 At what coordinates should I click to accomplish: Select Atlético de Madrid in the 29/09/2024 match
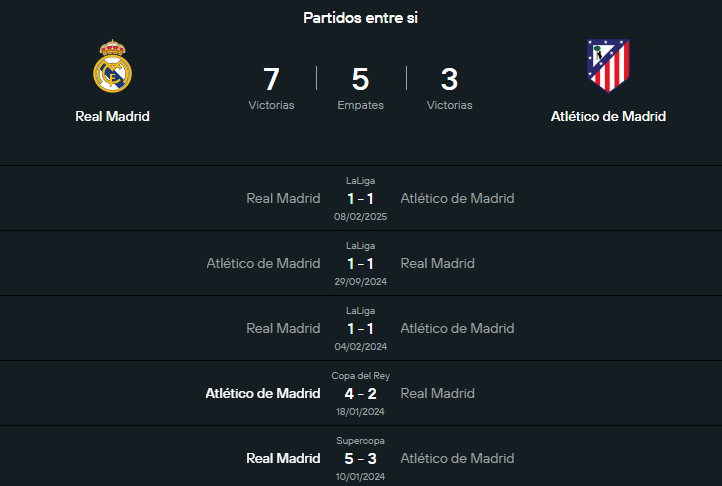click(x=263, y=263)
